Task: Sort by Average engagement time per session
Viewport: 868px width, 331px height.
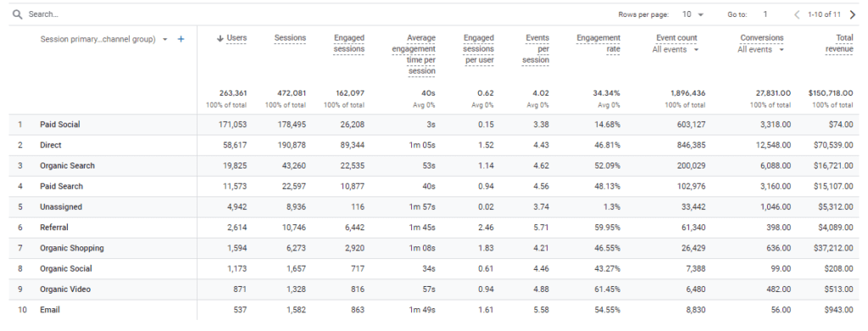Action: coord(414,54)
